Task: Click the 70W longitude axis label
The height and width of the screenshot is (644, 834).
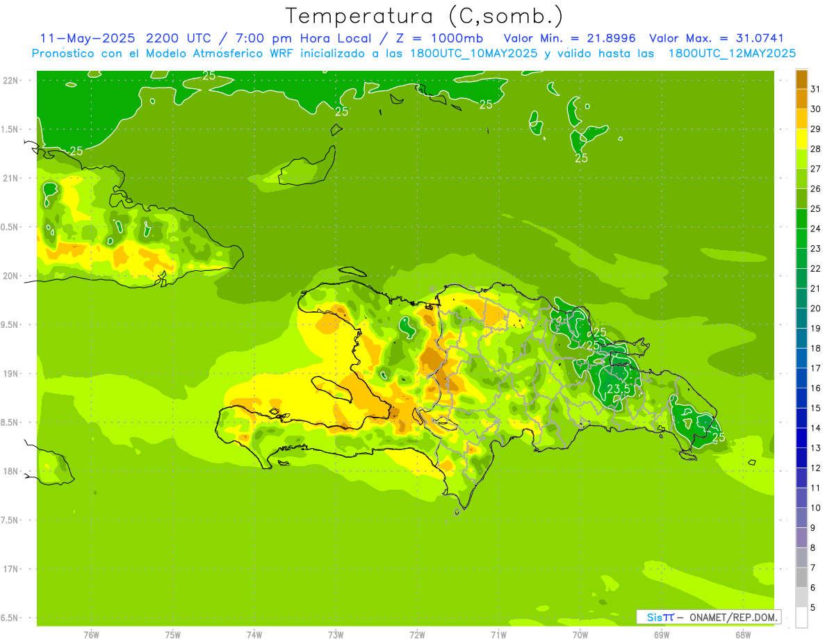Action: tap(580, 634)
